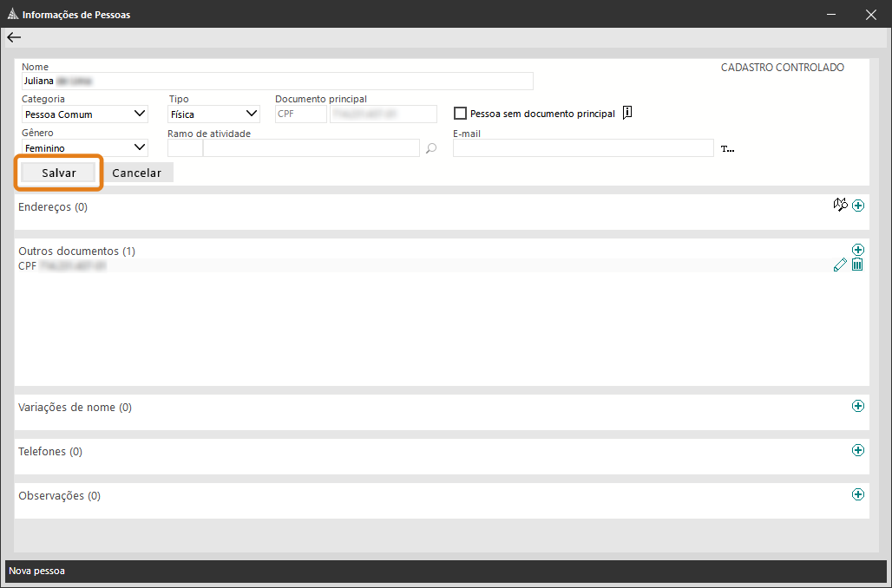Add a name variation with plus icon
Viewport: 892px width, 588px height.
858,406
